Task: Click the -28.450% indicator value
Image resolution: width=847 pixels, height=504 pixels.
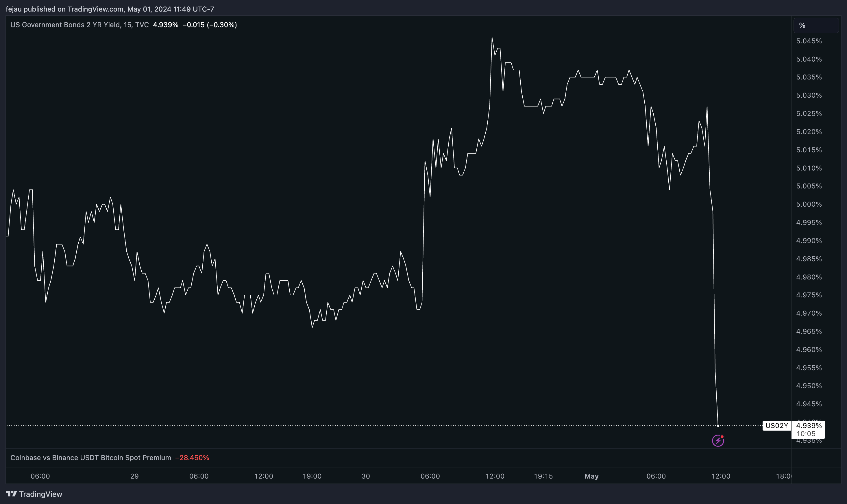Action: pyautogui.click(x=192, y=457)
